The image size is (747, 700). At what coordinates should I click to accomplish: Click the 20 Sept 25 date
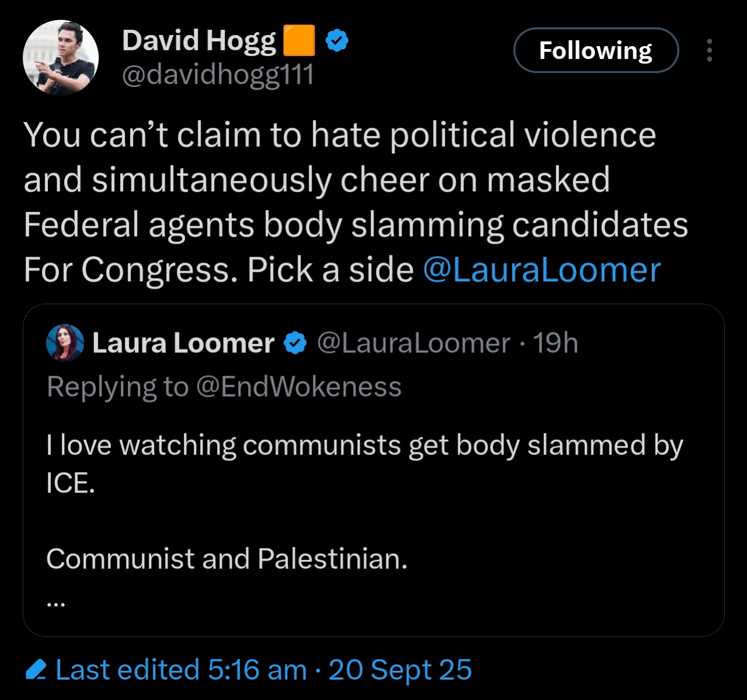click(x=400, y=670)
